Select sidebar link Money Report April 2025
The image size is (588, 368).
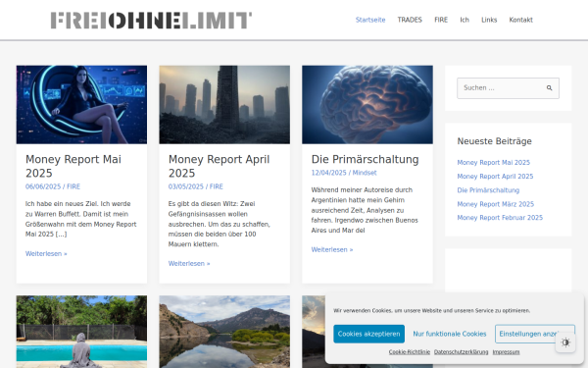495,177
